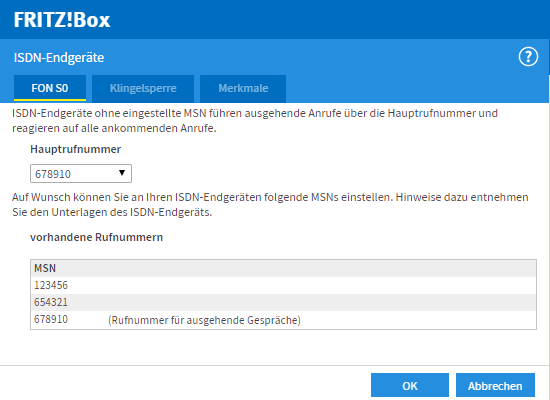Open the Merkmale tab
The image size is (550, 400).
pyautogui.click(x=243, y=88)
